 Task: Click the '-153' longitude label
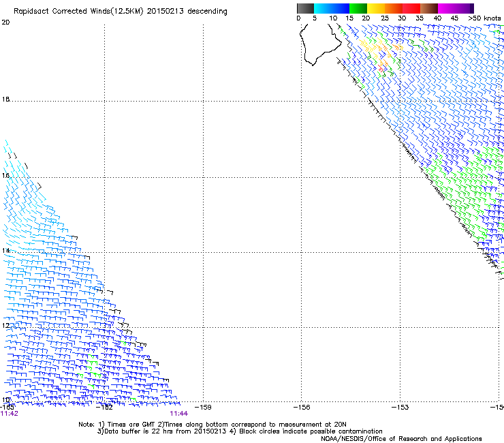coord(400,408)
